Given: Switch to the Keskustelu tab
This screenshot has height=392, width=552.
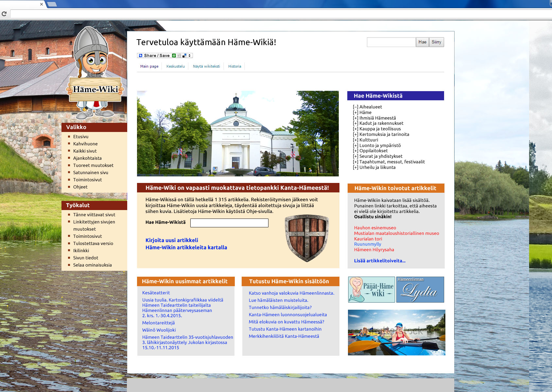Looking at the screenshot, I should [175, 66].
